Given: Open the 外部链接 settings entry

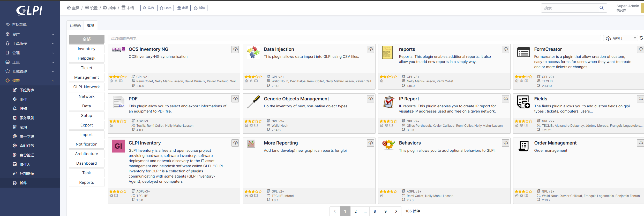Looking at the screenshot, I should tap(30, 173).
